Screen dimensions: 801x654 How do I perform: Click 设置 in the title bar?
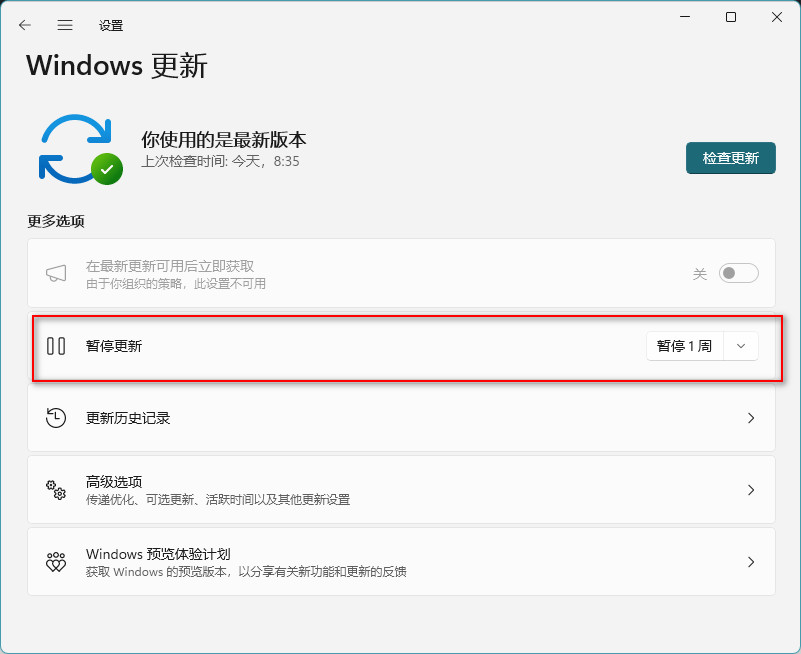click(111, 25)
